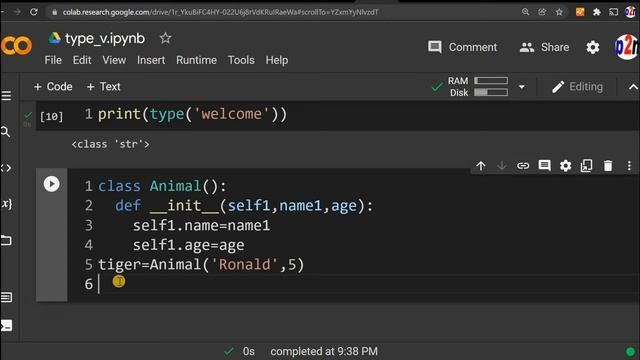Click the green connection status dot
640x360 pixels.
(631, 351)
